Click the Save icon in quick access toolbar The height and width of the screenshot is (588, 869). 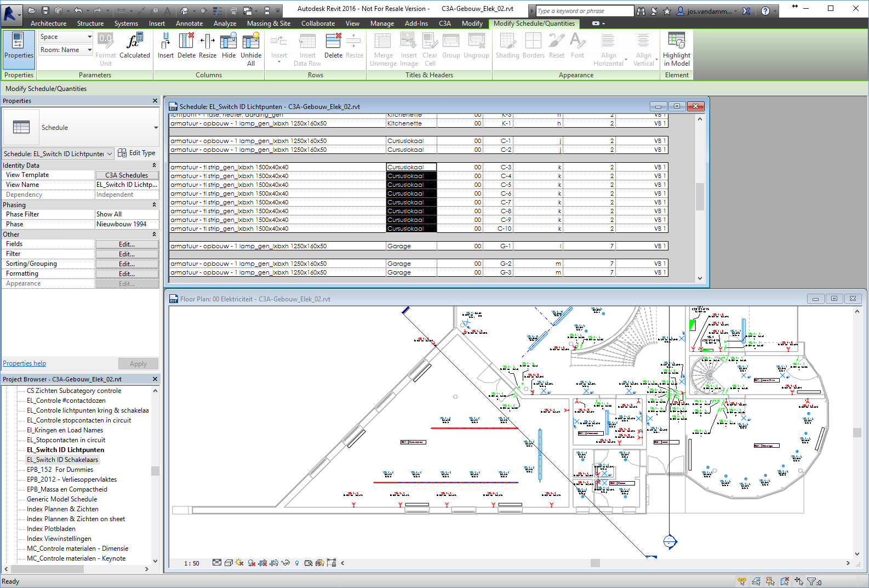(x=45, y=10)
